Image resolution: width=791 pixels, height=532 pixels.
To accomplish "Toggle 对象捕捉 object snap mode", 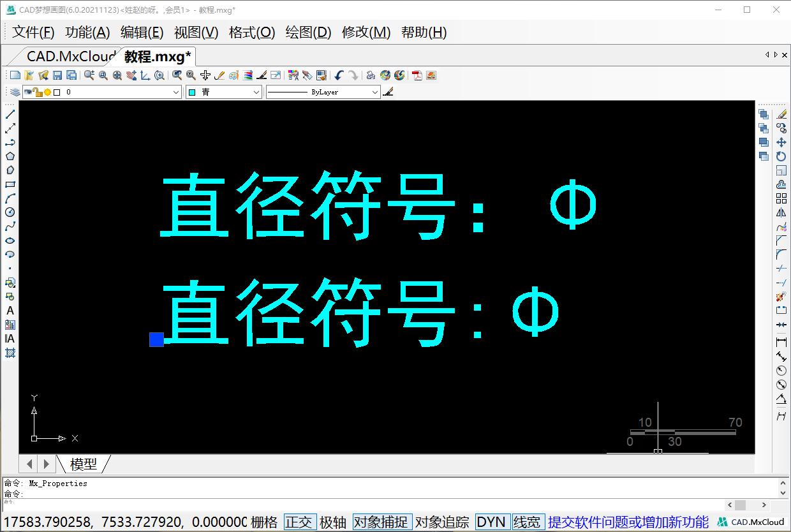I will click(381, 522).
